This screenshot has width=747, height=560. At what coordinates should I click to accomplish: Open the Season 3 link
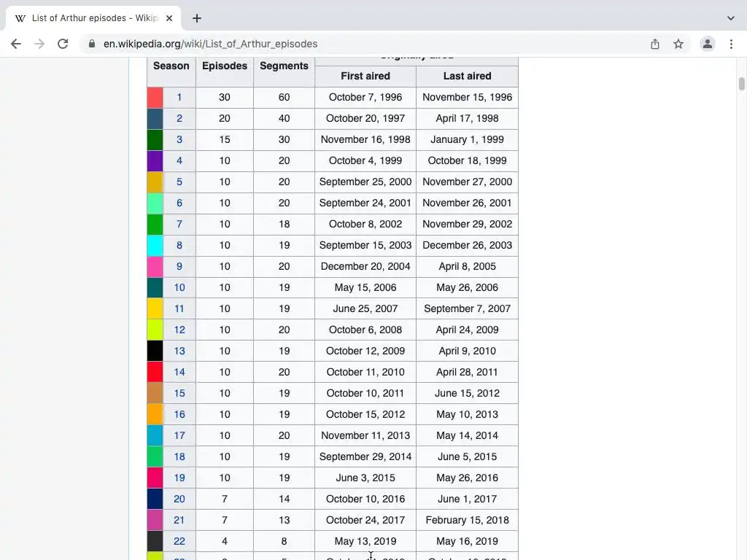point(179,139)
